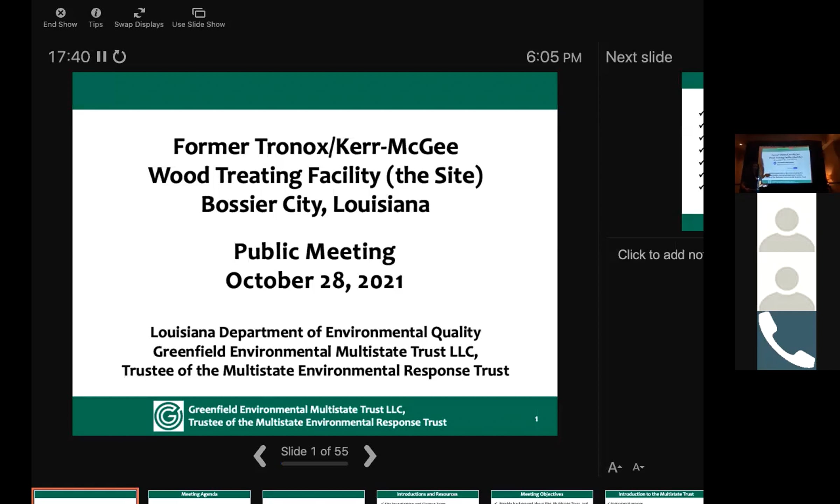Click the Greenfield logo on the slide footer

tap(168, 416)
